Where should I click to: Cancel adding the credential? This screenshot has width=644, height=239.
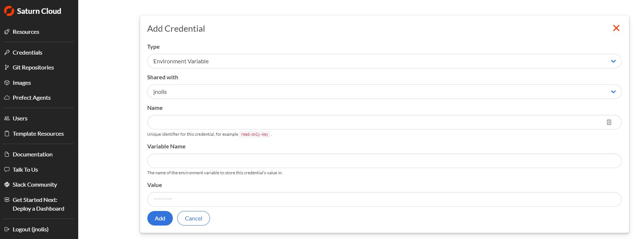pos(193,218)
